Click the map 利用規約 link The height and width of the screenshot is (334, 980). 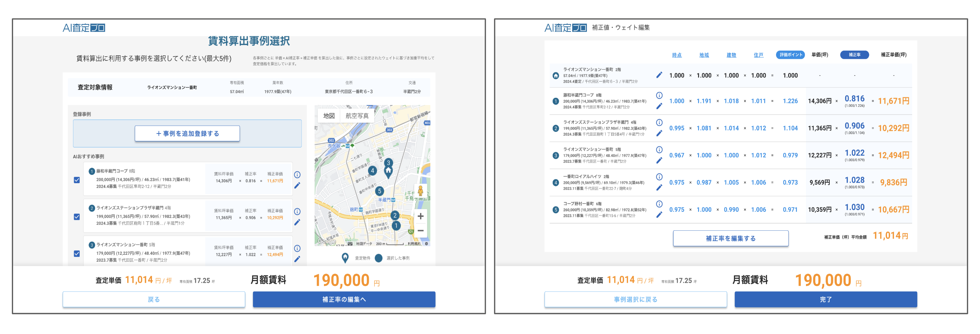pos(414,244)
